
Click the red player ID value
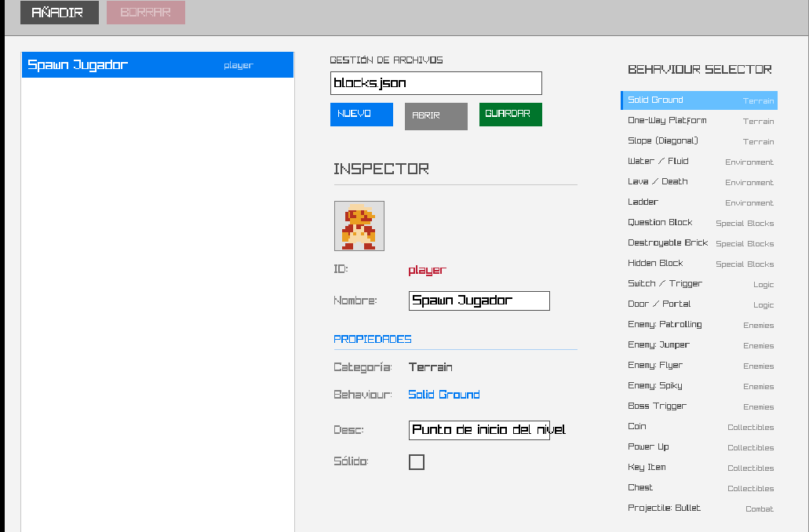pyautogui.click(x=427, y=270)
